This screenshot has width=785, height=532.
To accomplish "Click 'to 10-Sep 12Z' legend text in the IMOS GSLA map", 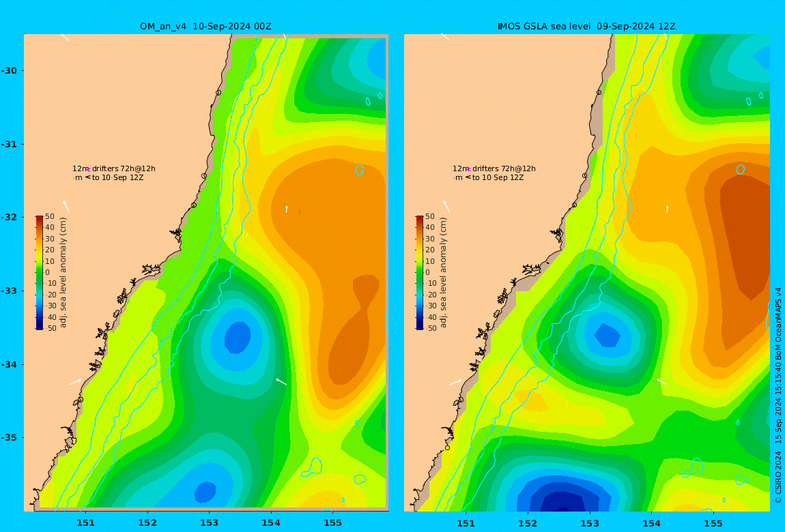I will click(498, 177).
